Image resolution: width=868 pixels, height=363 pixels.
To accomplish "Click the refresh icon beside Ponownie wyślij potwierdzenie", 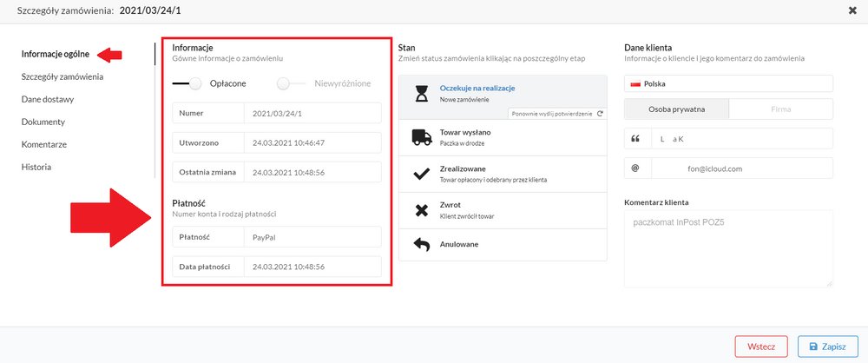I will click(x=600, y=113).
